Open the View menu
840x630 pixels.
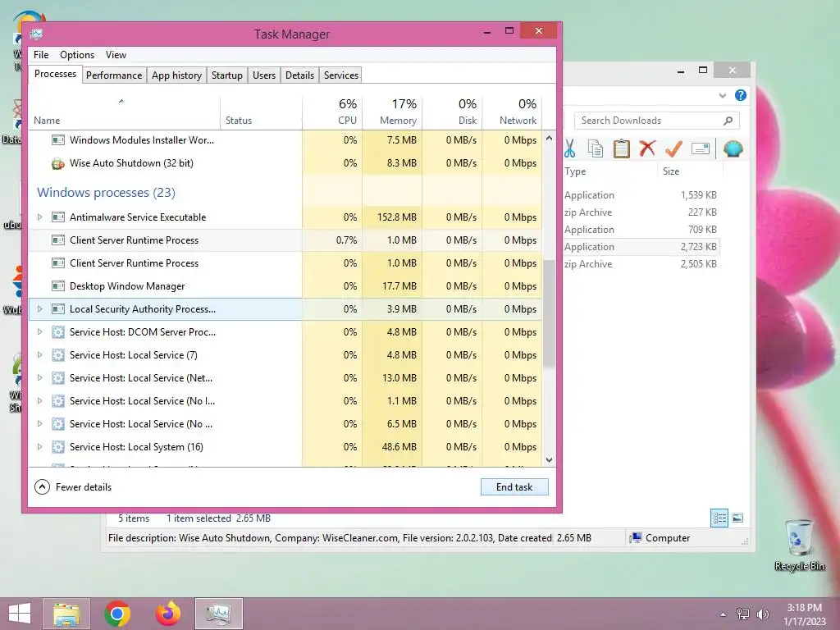click(116, 55)
